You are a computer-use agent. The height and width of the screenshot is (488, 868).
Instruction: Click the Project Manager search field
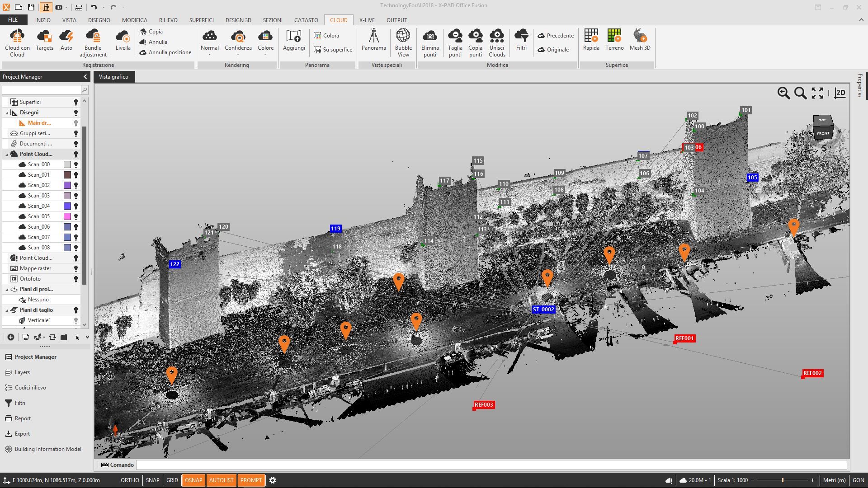(41, 90)
